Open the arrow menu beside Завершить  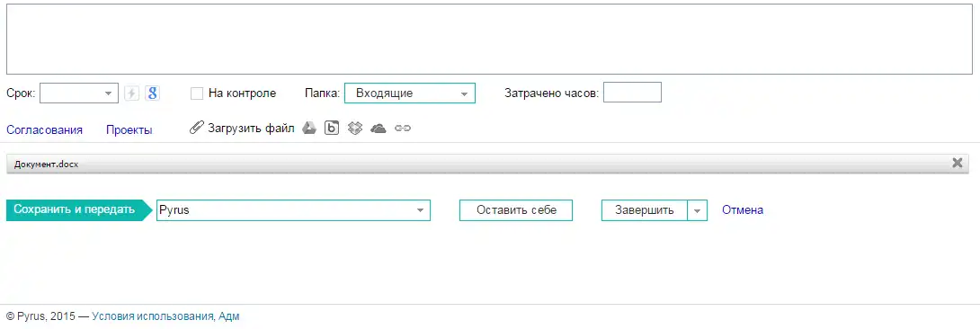pos(698,210)
